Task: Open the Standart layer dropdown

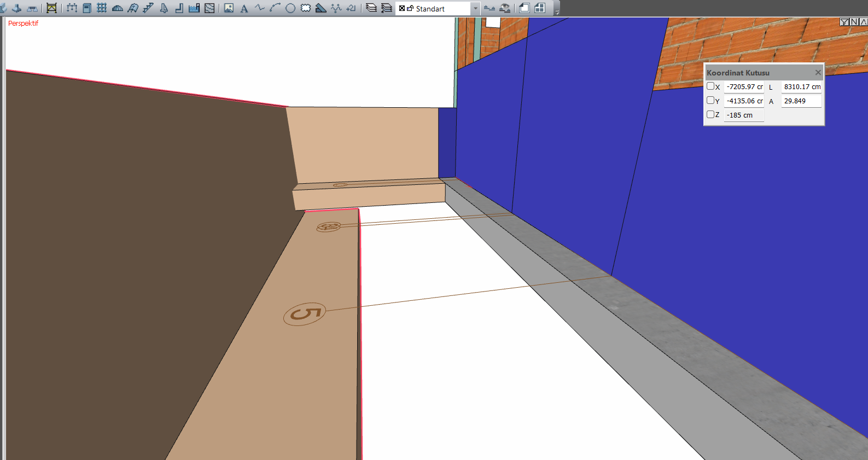Action: pos(475,9)
